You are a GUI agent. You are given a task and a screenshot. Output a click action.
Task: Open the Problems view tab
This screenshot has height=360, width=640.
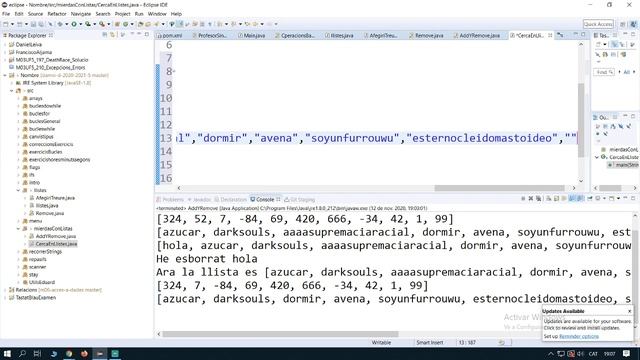pos(170,200)
